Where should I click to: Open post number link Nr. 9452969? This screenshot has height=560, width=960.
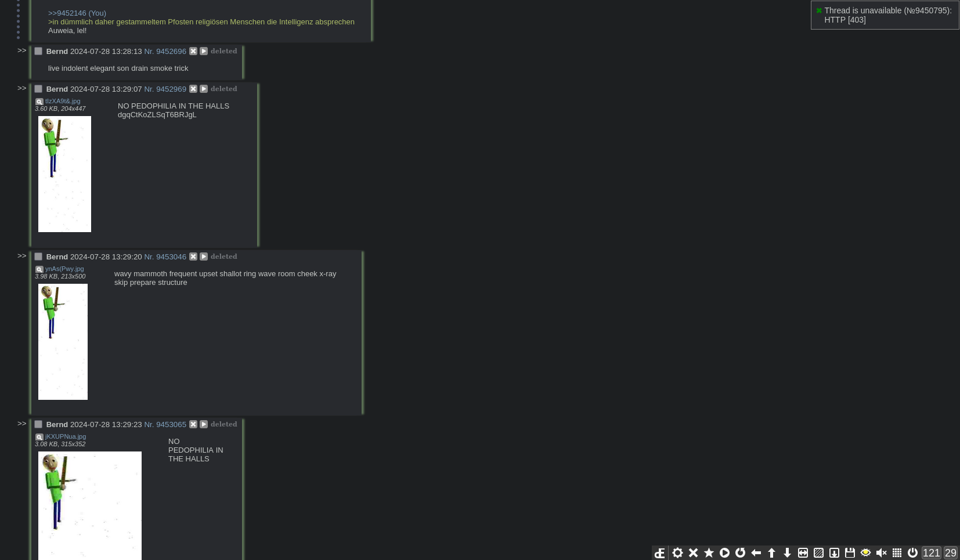[x=165, y=89]
